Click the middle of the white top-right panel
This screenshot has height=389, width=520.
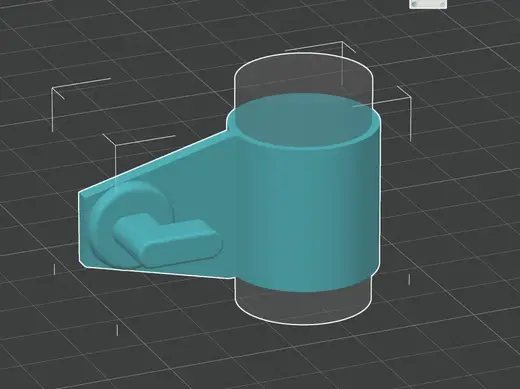428,4
